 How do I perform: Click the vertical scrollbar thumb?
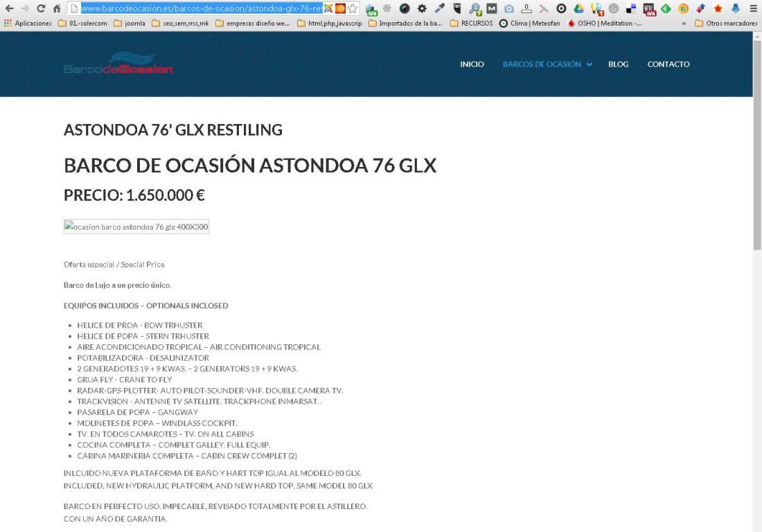(x=757, y=145)
